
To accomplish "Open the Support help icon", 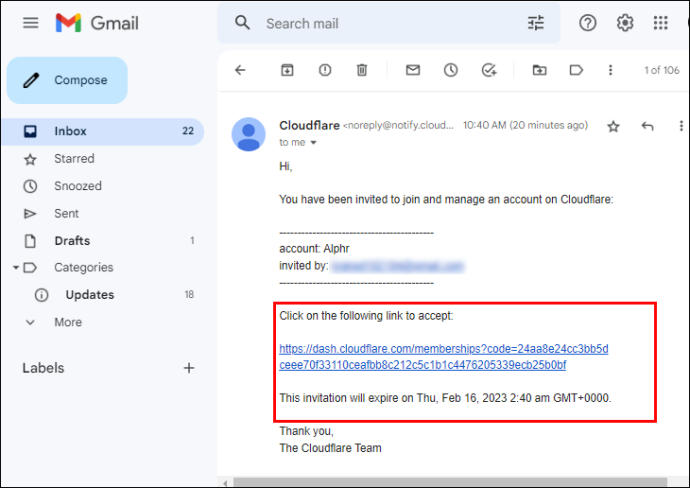I will coord(587,23).
